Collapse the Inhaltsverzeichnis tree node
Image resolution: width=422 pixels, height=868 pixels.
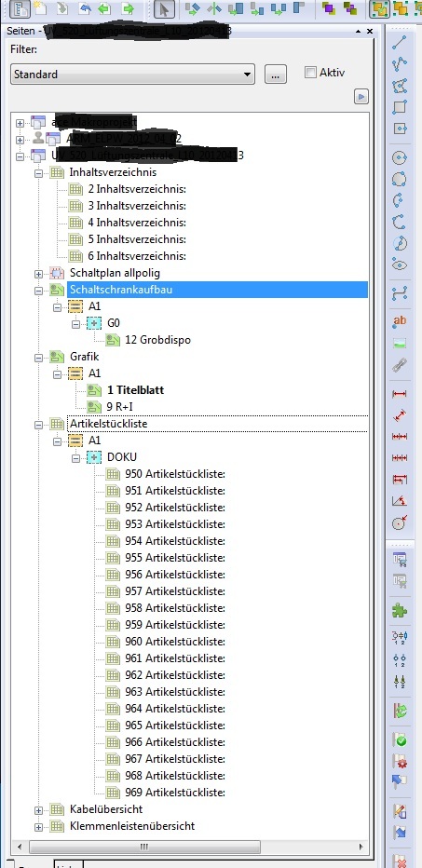[38, 172]
